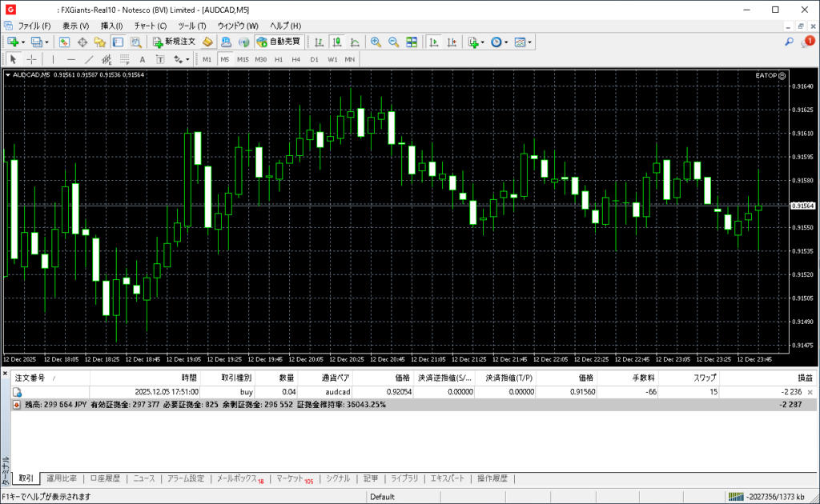
Task: Switch chart to candlestick mode
Action: point(336,42)
